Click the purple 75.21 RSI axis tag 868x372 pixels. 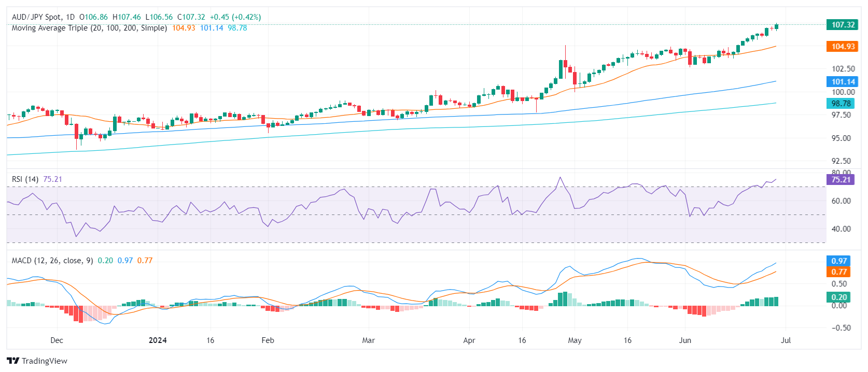tap(841, 180)
